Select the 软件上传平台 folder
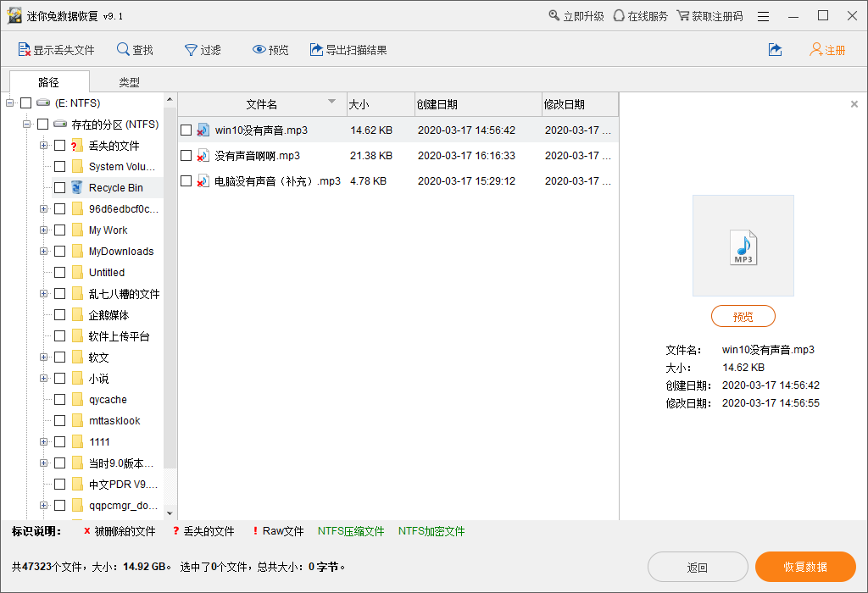This screenshot has width=868, height=593. (x=119, y=336)
